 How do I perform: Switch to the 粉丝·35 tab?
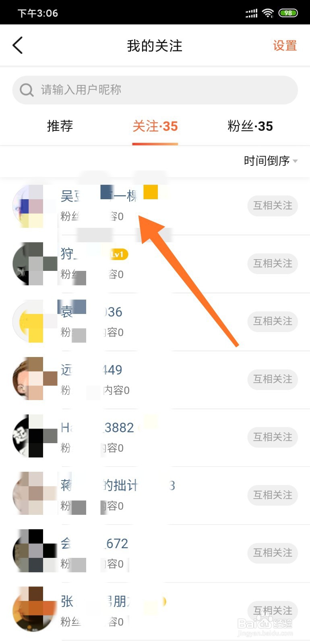pos(250,126)
